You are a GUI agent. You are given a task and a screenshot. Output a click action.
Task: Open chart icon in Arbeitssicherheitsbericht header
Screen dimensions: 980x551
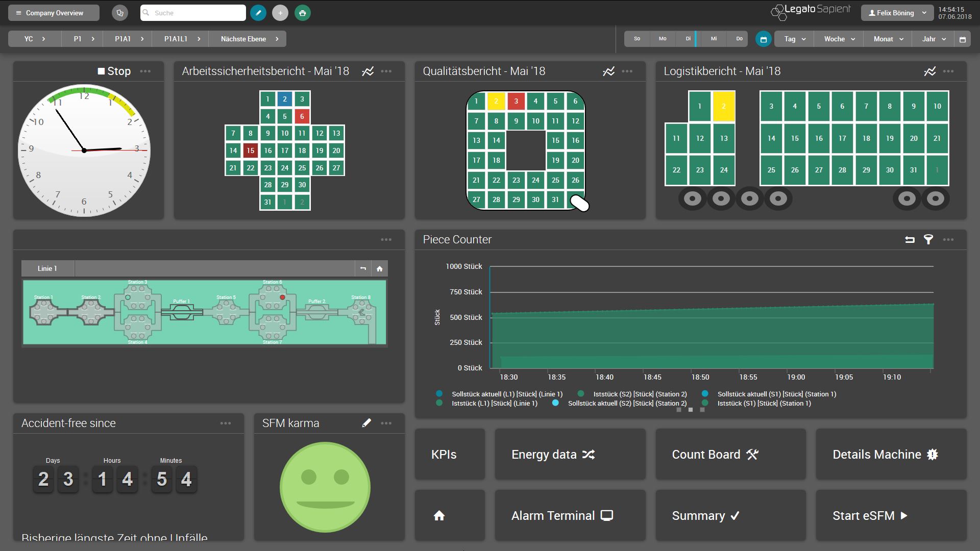368,71
